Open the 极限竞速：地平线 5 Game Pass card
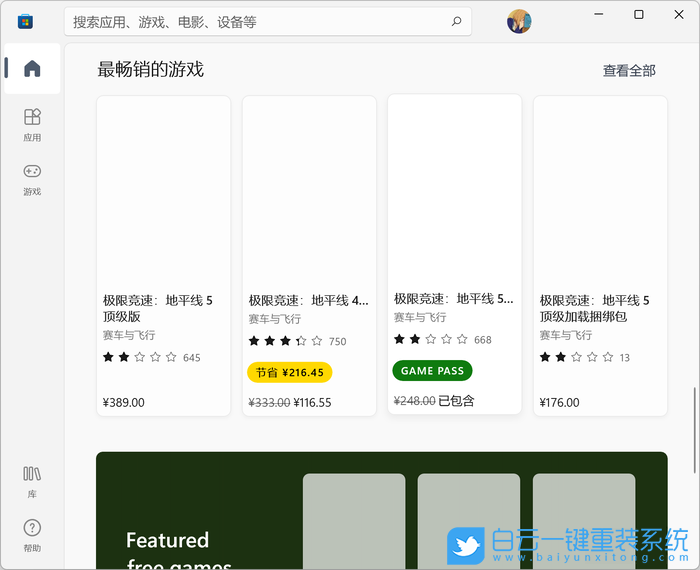 [454, 254]
